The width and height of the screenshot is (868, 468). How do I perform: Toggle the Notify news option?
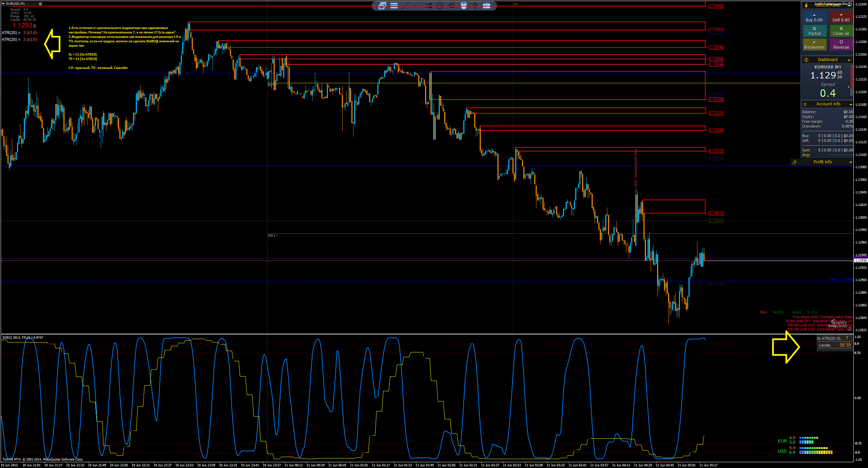pyautogui.click(x=778, y=312)
